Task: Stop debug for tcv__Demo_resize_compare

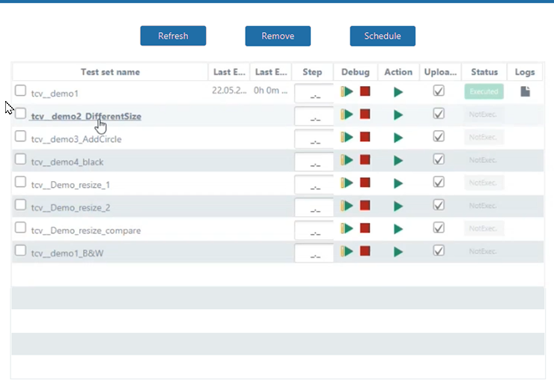Action: 365,229
